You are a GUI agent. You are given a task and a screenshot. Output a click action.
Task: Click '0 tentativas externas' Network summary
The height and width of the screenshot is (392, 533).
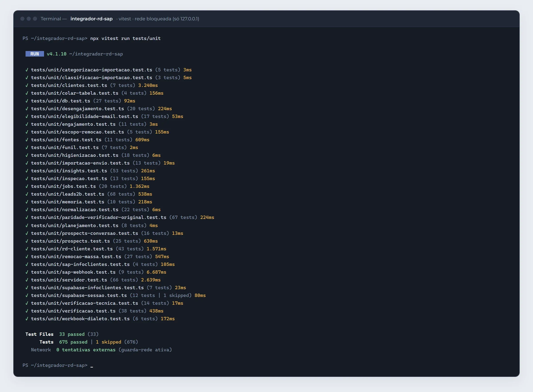click(86, 350)
